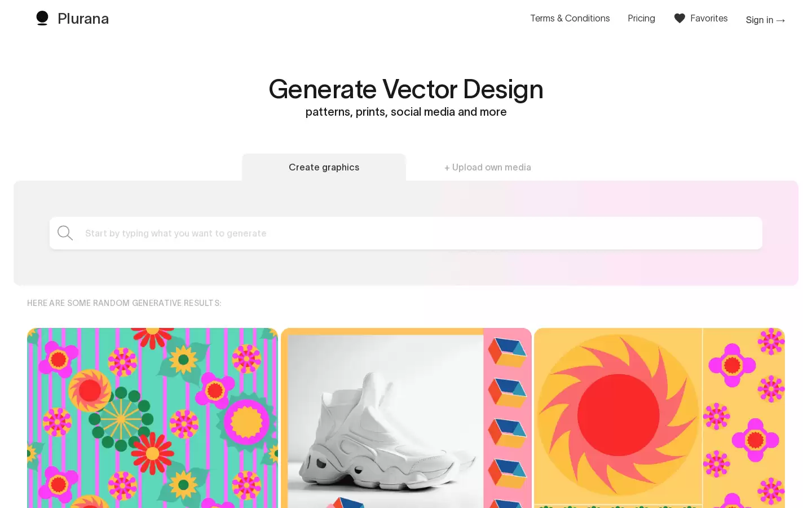The image size is (812, 508).
Task: Click the pink cube pattern strip
Action: (507, 418)
